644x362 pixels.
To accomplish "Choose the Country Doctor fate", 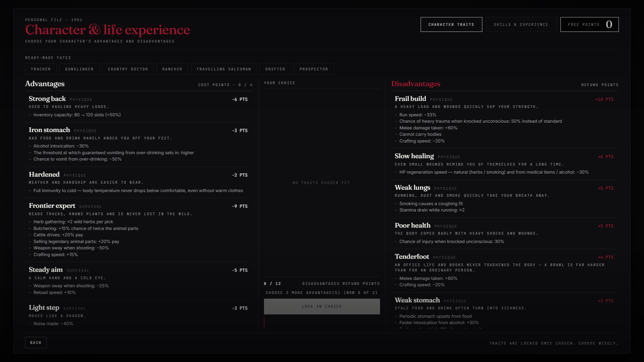I will tap(128, 69).
